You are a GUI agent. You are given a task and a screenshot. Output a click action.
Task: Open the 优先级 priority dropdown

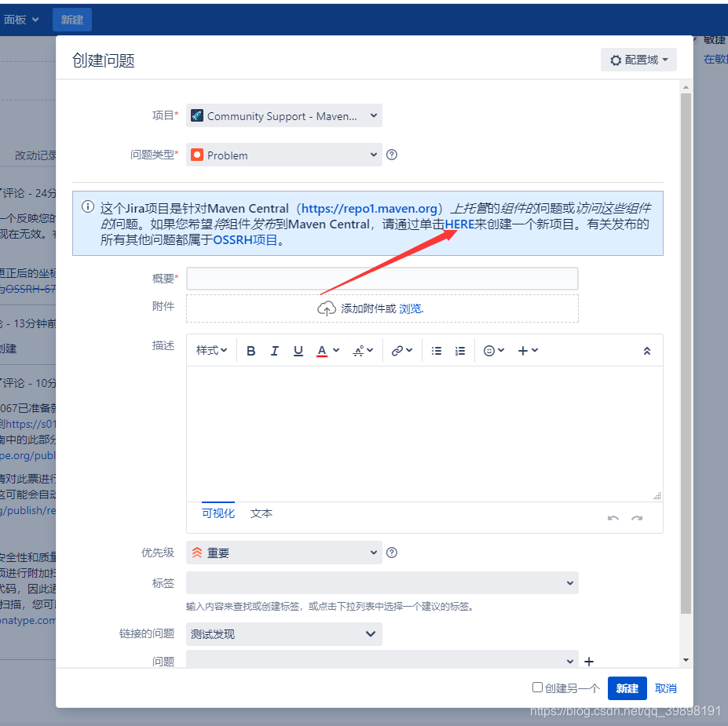[x=284, y=553]
